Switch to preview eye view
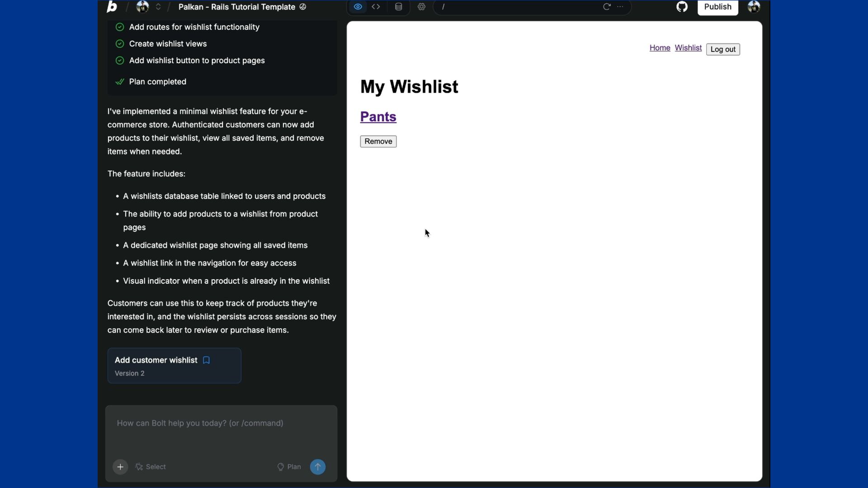 358,7
